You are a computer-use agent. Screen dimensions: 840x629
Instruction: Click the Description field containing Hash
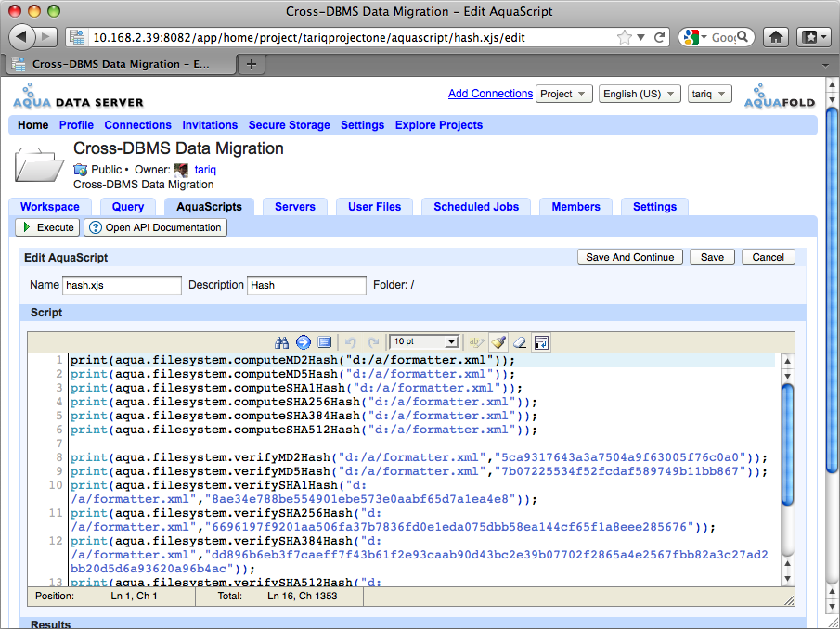click(x=306, y=286)
